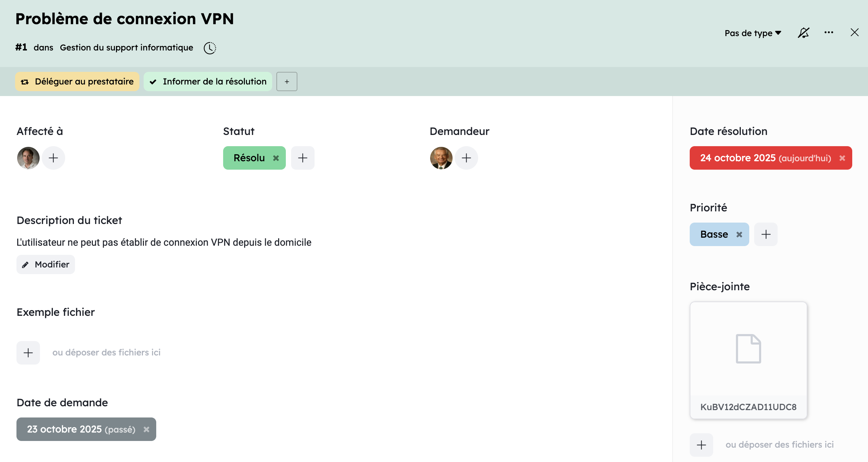Screen dimensions: 868x462
Task: Click 'Informer de la résolution' button
Action: point(208,82)
